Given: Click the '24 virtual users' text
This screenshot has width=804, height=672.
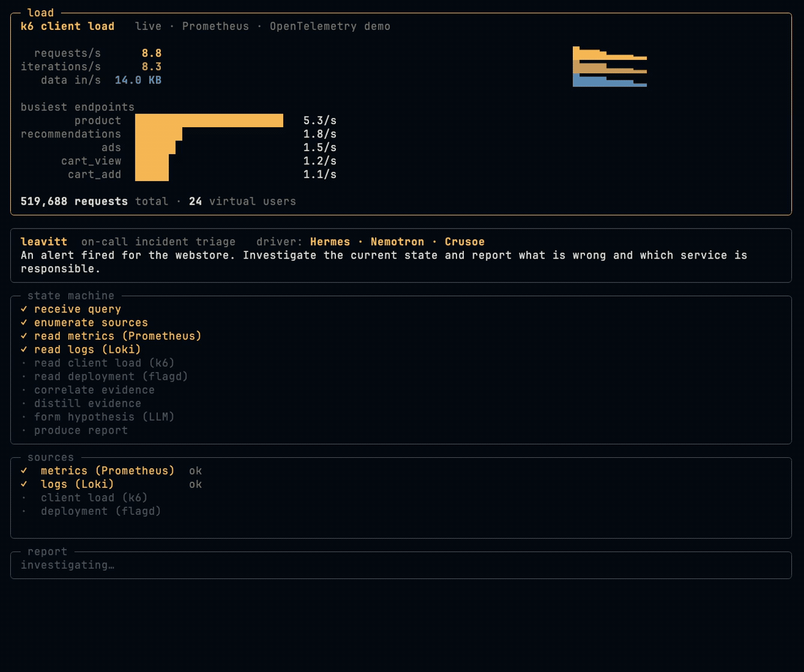Looking at the screenshot, I should [x=242, y=201].
